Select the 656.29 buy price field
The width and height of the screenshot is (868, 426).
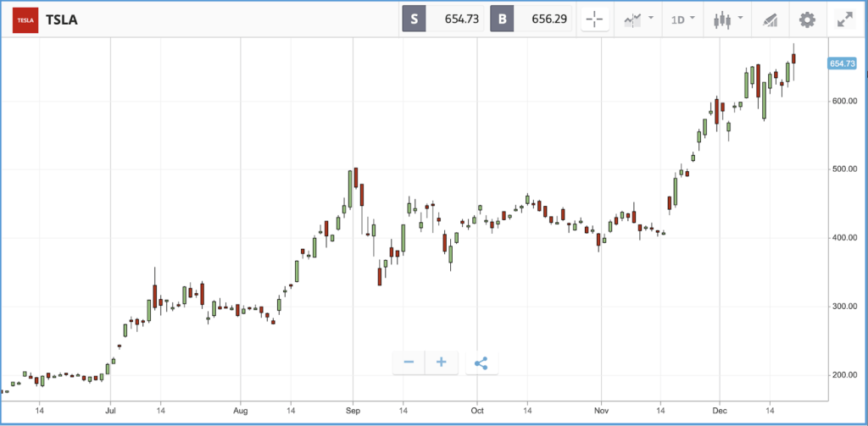(543, 19)
